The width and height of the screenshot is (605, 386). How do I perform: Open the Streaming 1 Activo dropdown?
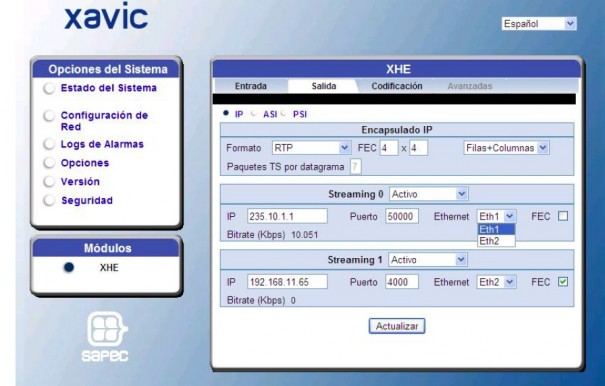click(428, 260)
